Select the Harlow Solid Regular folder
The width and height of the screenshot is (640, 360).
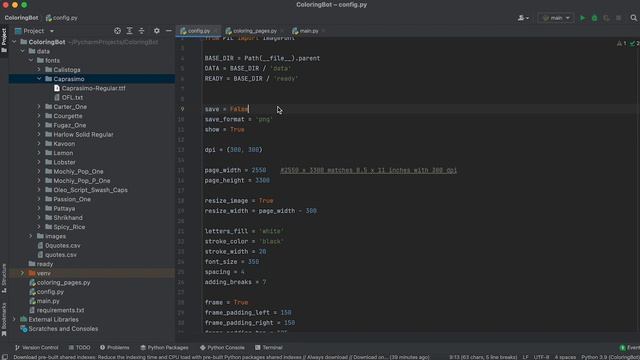click(x=79, y=134)
